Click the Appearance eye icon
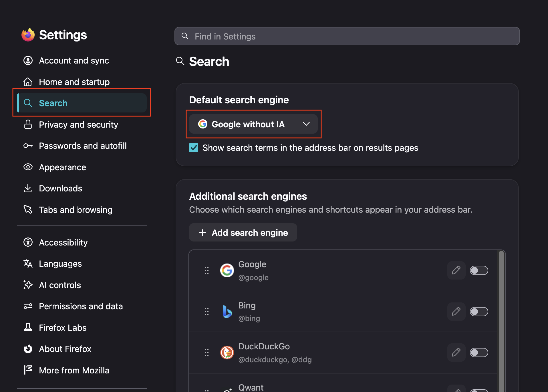Viewport: 548px width, 392px height. click(28, 167)
